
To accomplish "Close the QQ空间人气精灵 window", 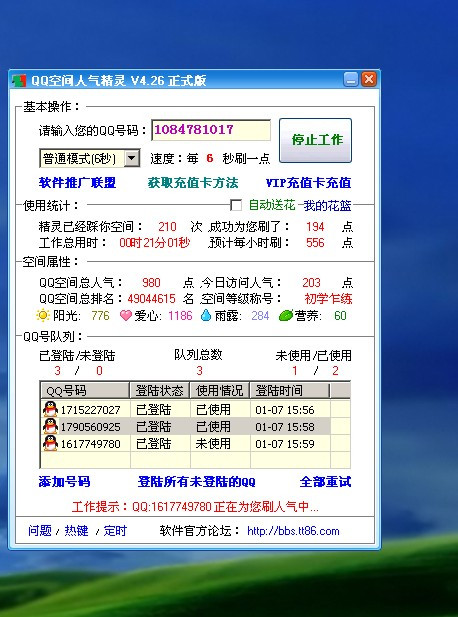I will [369, 79].
